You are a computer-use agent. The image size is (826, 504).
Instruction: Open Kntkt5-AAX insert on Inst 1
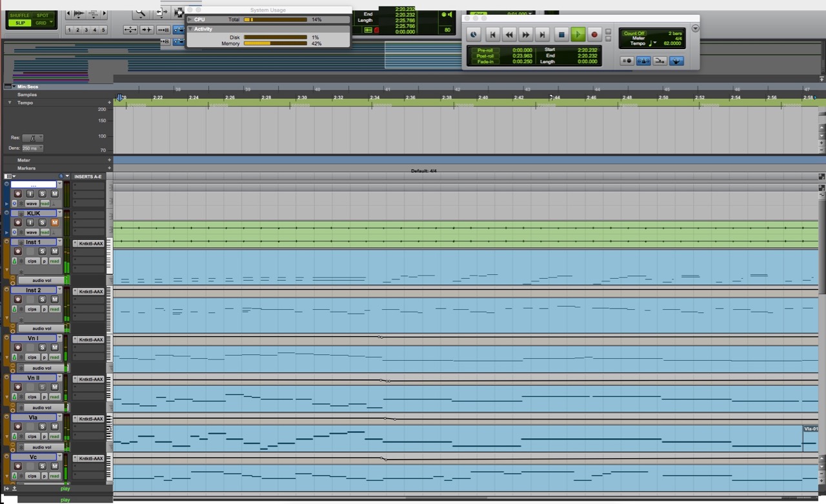tap(89, 244)
